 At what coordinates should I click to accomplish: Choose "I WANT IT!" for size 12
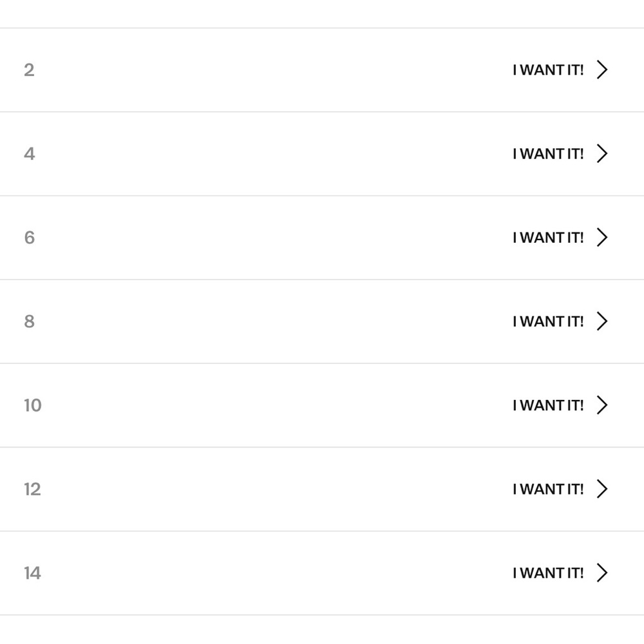[548, 489]
